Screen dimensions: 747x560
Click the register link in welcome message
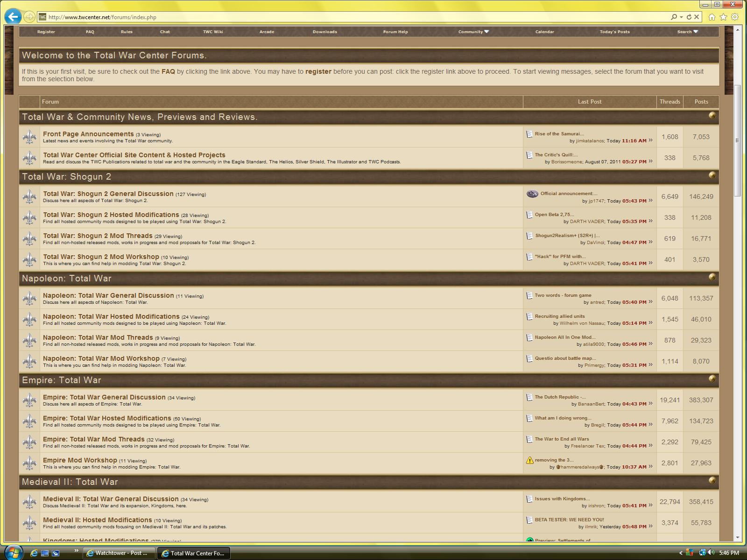318,71
